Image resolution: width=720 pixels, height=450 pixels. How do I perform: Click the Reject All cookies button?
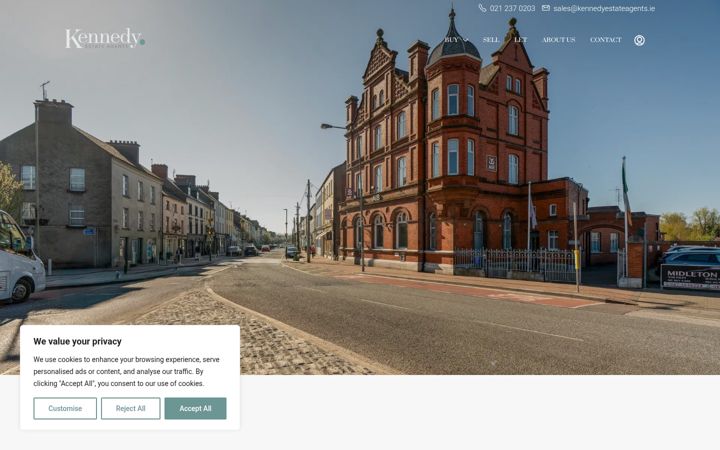pos(130,408)
